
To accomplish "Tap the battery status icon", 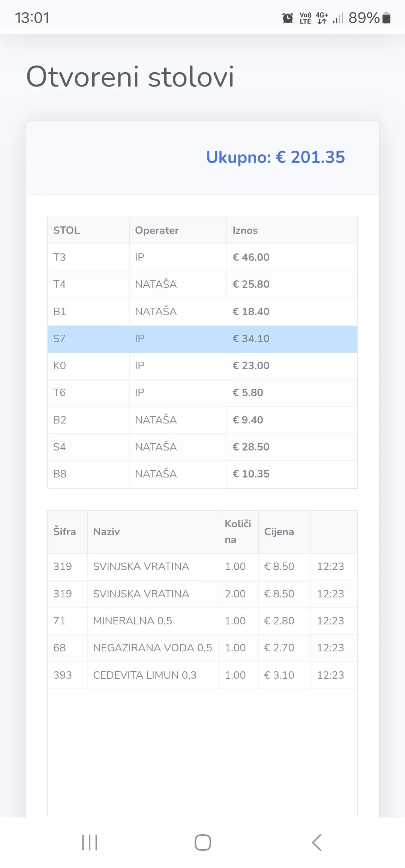I will (x=386, y=18).
